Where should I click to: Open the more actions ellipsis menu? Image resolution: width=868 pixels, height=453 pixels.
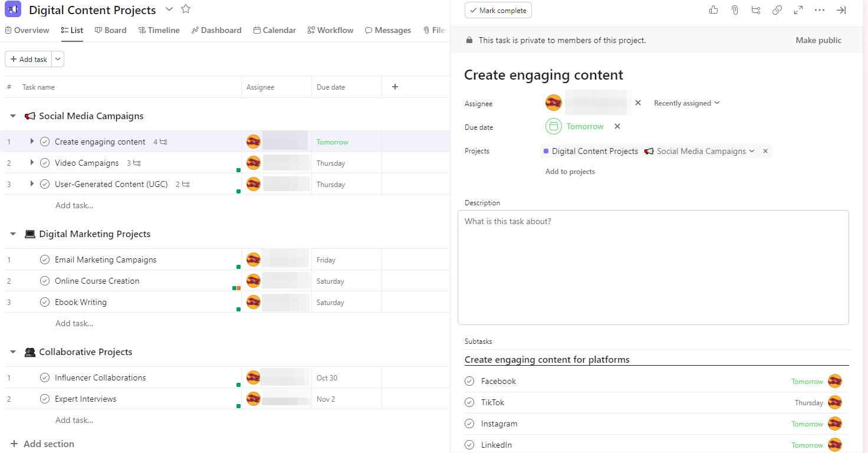coord(820,10)
